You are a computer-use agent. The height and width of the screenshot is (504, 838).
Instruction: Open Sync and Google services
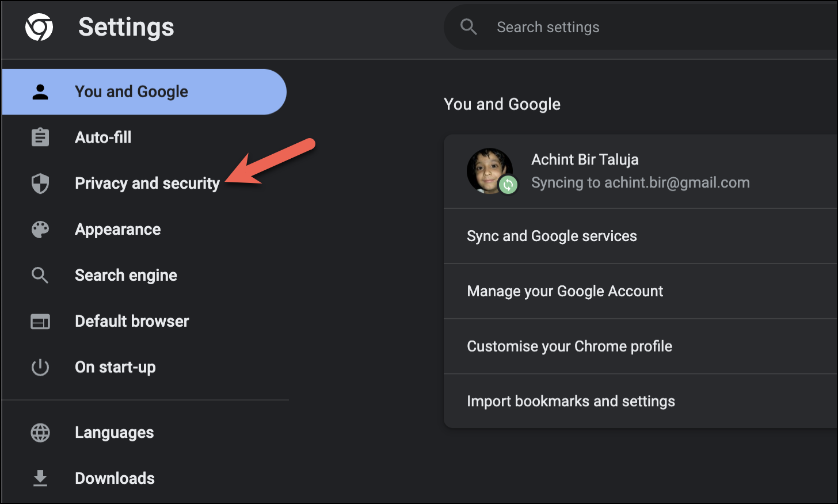(551, 236)
